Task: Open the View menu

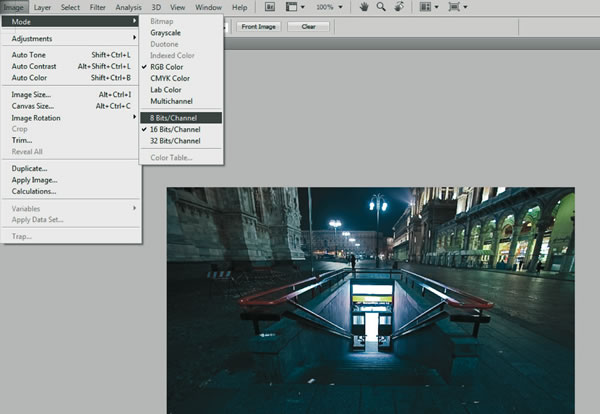Action: click(178, 7)
